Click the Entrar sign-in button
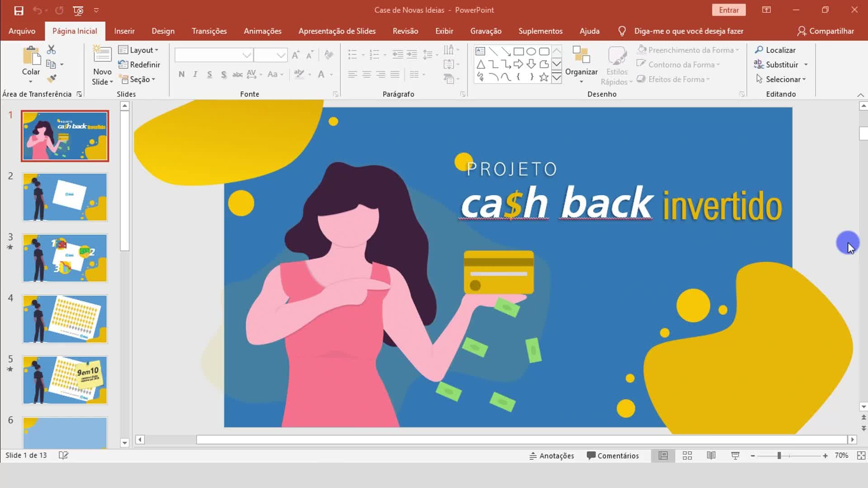This screenshot has height=488, width=868. pos(729,10)
